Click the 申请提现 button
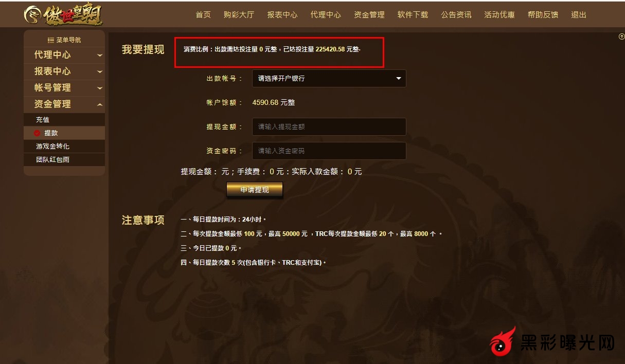Screen dimensions: 625x364 pos(255,190)
